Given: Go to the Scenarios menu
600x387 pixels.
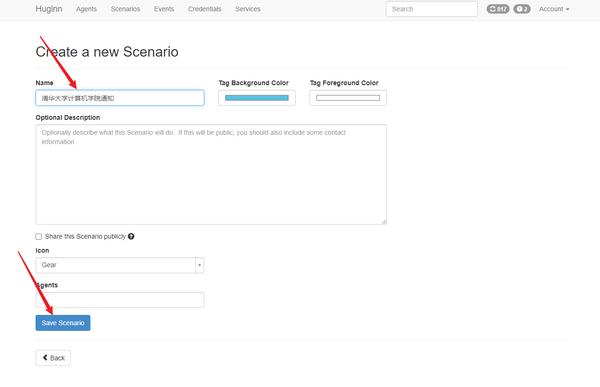Looking at the screenshot, I should click(x=125, y=9).
